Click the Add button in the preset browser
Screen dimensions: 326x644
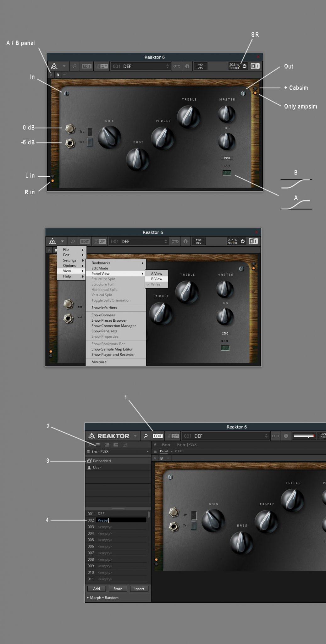tap(97, 589)
